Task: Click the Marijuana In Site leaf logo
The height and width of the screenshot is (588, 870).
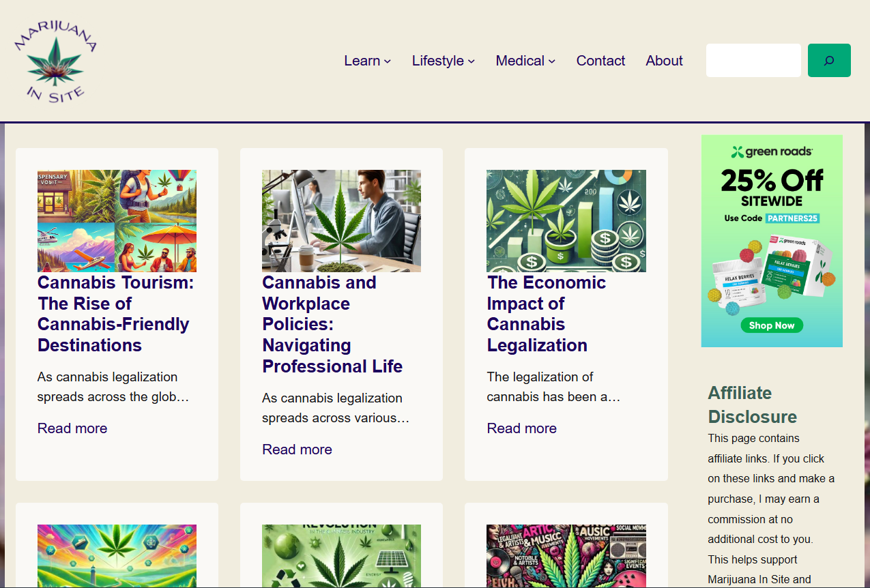Action: tap(55, 60)
